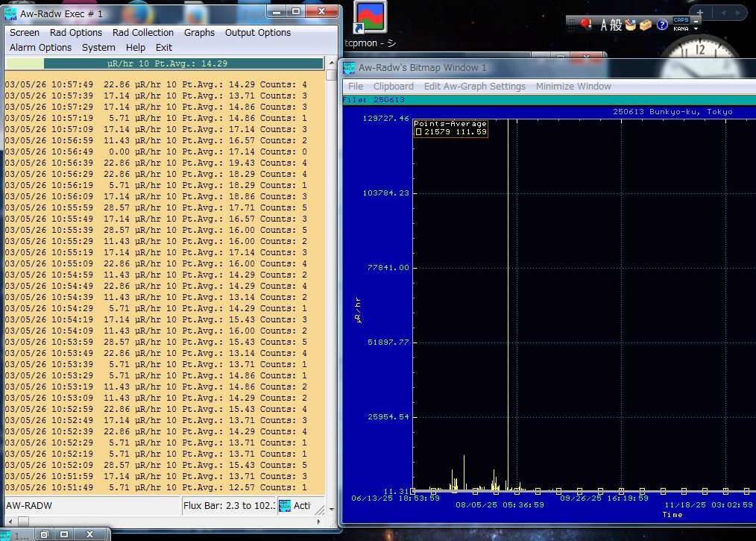Toggle the CAPS indicator on language bar
This screenshot has height=541, width=756.
click(681, 20)
